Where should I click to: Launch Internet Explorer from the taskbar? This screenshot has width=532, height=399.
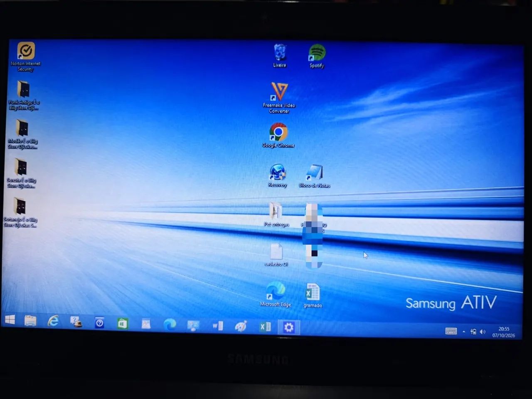pos(53,321)
